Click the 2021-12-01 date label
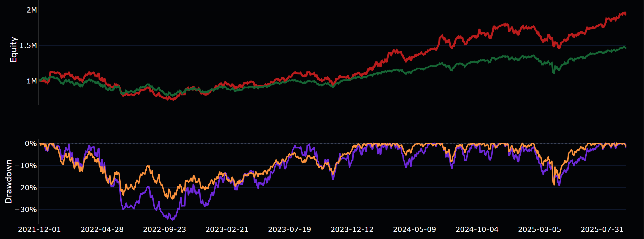The height and width of the screenshot is (239, 644). pyautogui.click(x=39, y=229)
